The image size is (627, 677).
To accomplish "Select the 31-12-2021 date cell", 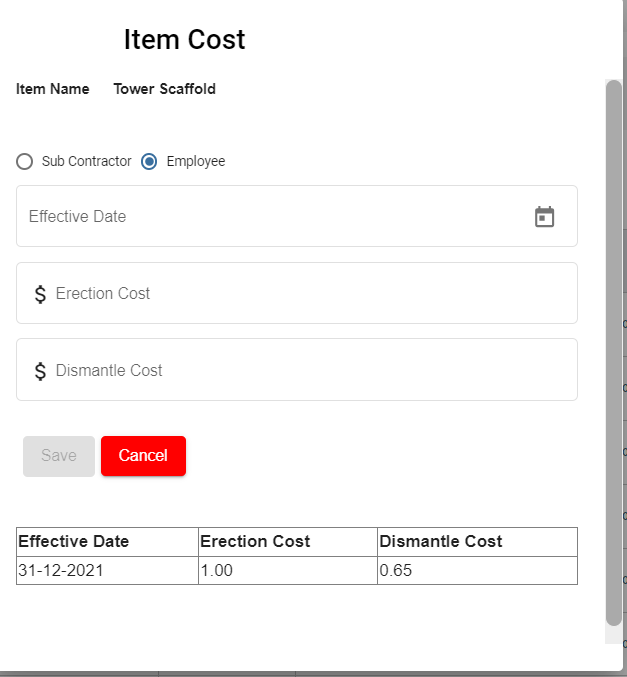I will pyautogui.click(x=61, y=571).
